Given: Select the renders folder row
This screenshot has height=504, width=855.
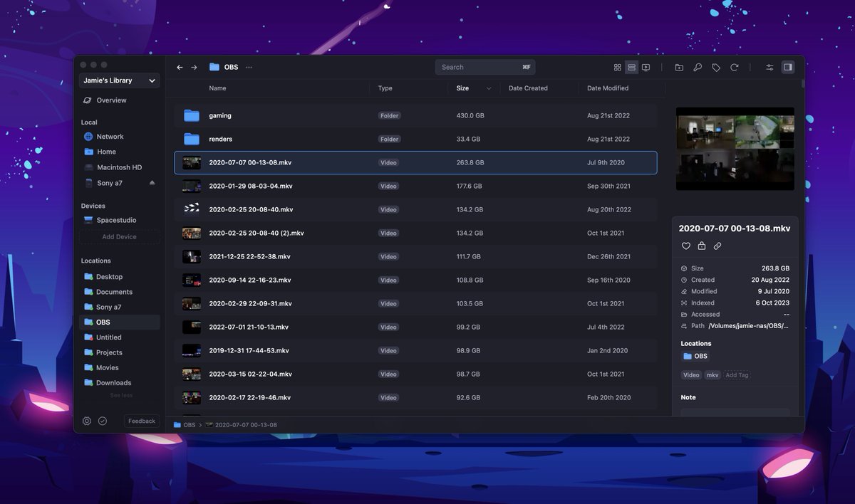Looking at the screenshot, I should click(x=415, y=139).
